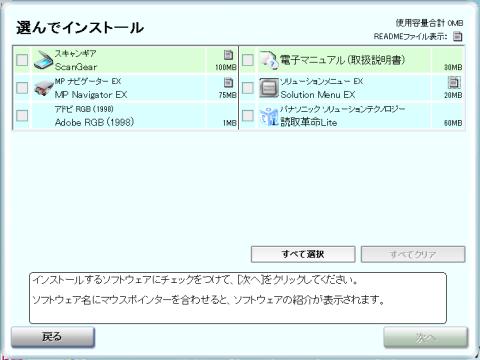The height and width of the screenshot is (360, 480).
Task: Click the ScanGear scanner icon
Action: [43, 60]
